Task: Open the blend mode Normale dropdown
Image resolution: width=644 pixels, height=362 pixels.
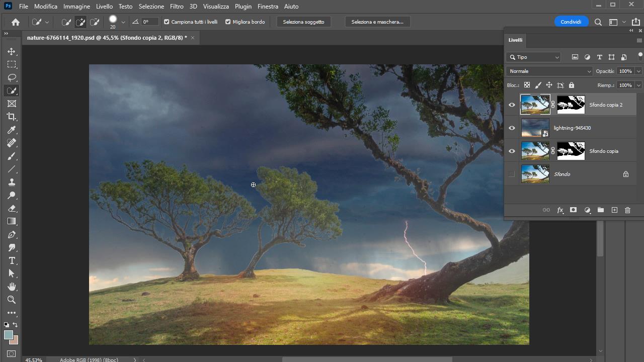Action: [550, 71]
